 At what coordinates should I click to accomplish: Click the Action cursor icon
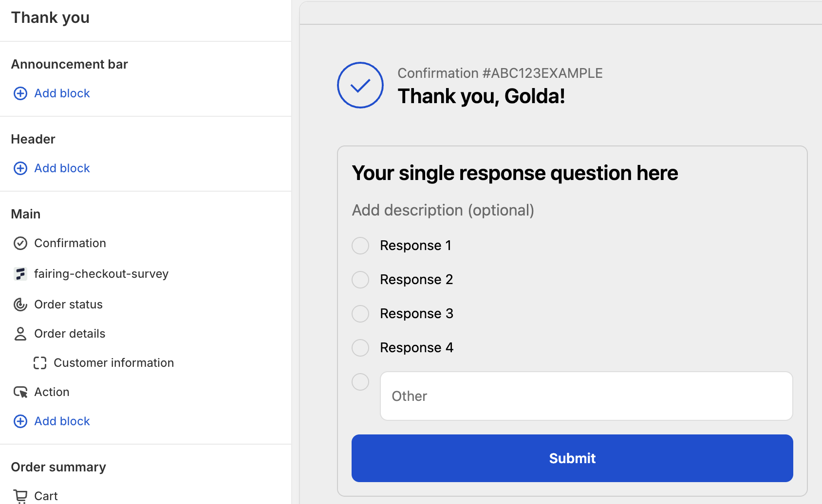point(20,392)
